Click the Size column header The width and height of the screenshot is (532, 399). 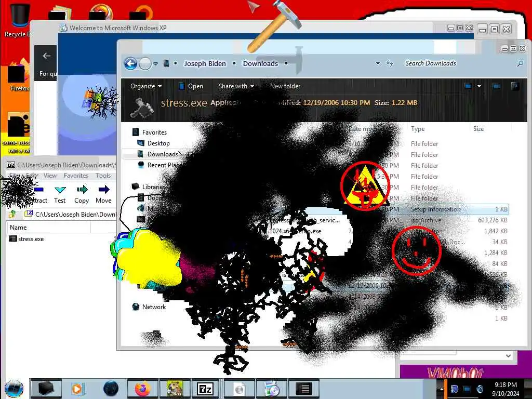(x=478, y=129)
